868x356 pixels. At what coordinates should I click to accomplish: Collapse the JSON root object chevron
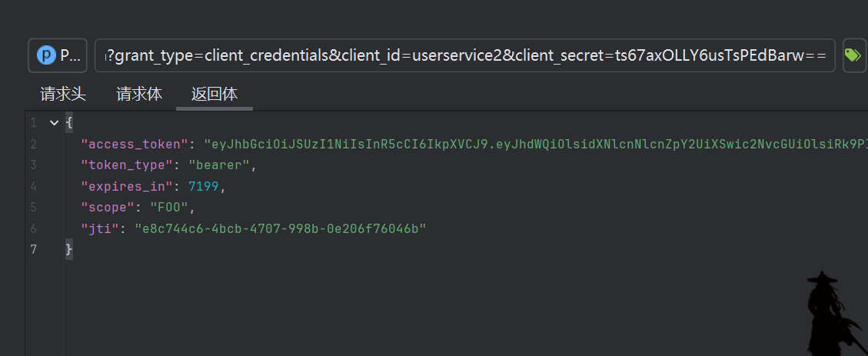coord(54,123)
